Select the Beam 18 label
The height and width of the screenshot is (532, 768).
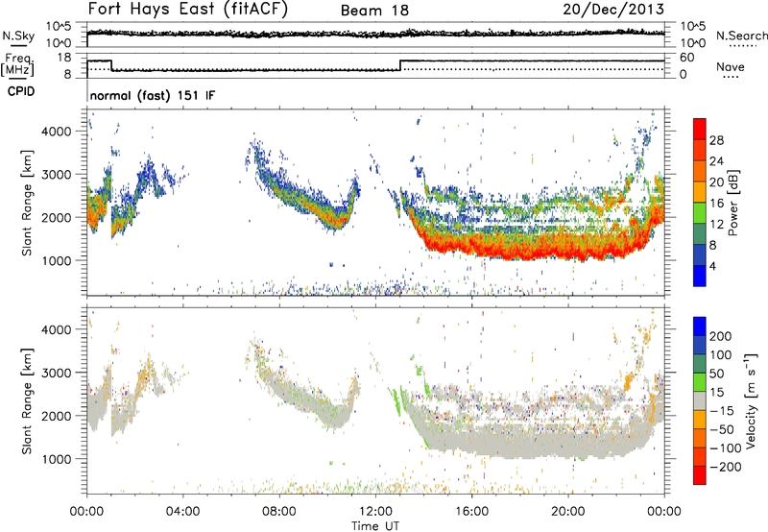(x=374, y=11)
